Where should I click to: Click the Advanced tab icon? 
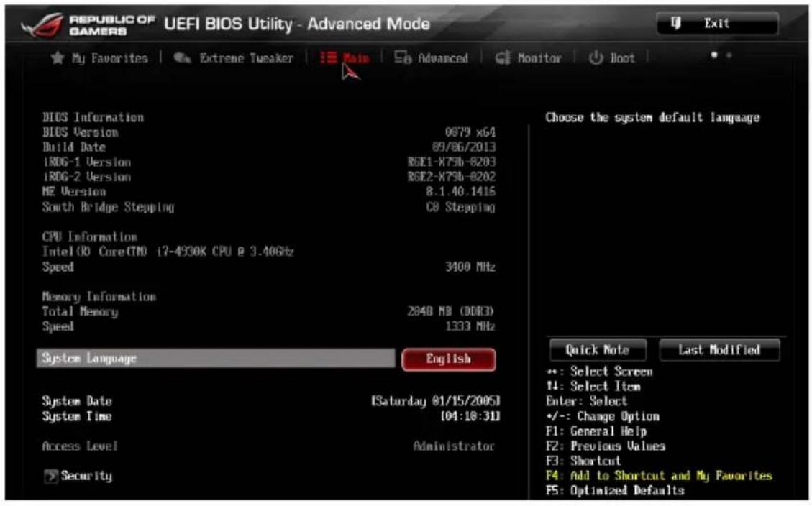tap(403, 57)
